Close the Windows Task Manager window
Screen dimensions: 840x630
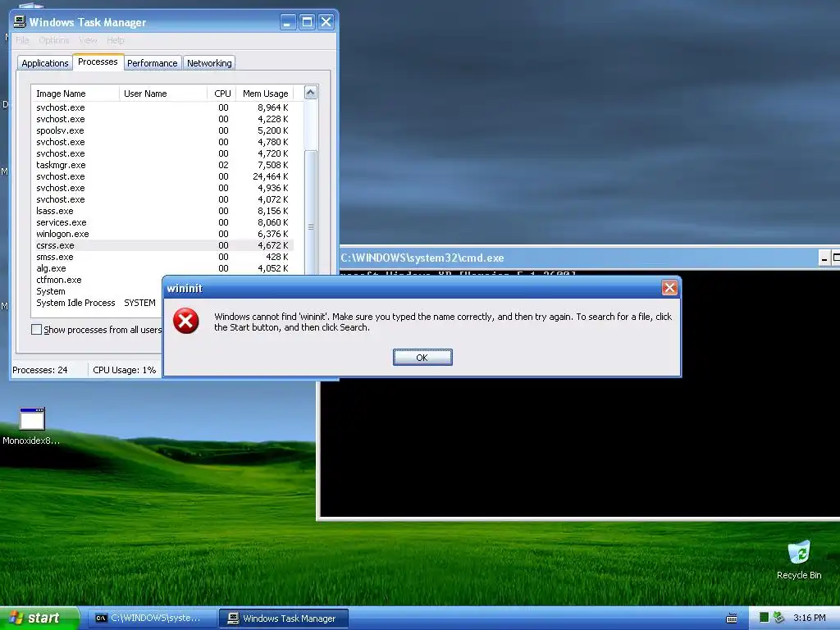[326, 22]
